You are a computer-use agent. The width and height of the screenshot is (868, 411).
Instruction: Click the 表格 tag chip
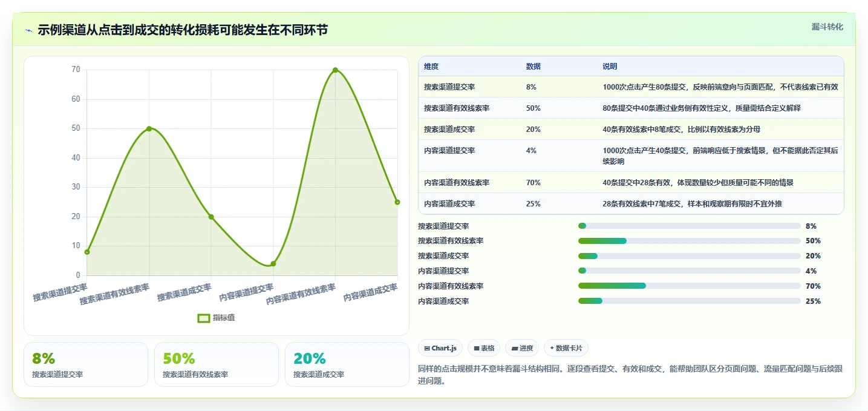coord(484,348)
